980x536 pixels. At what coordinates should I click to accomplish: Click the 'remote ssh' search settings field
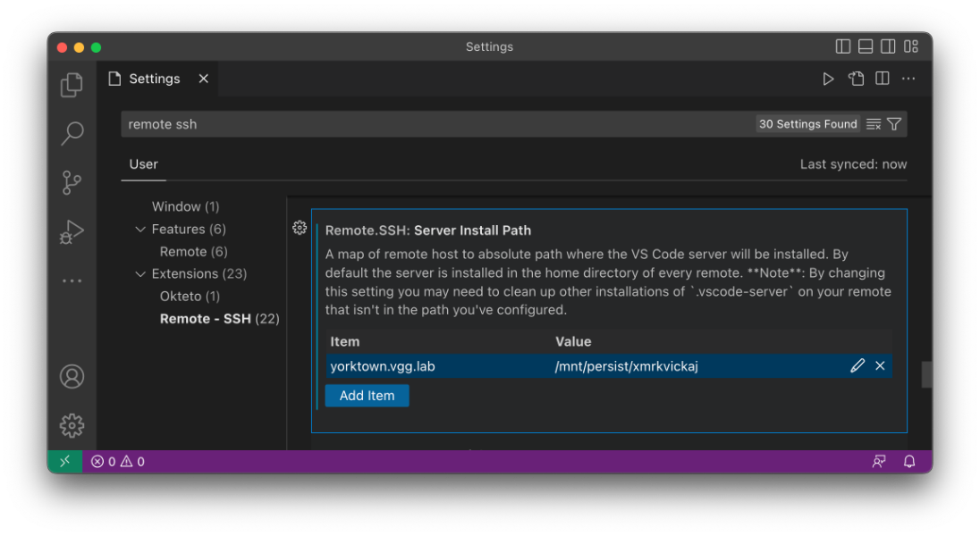coord(437,124)
